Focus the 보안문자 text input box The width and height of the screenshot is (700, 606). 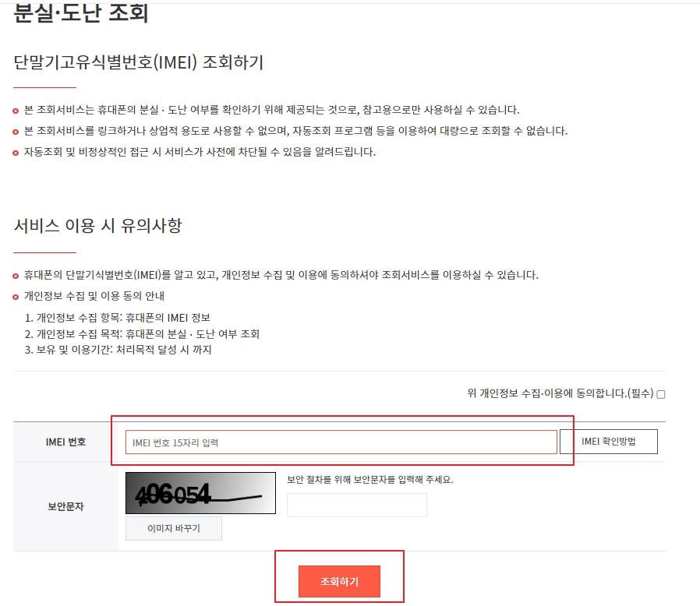[357, 506]
